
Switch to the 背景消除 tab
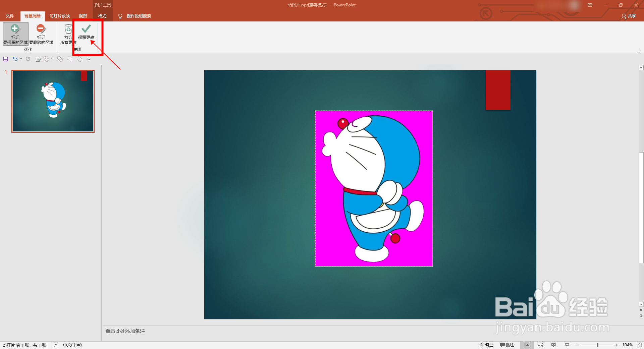coord(33,16)
